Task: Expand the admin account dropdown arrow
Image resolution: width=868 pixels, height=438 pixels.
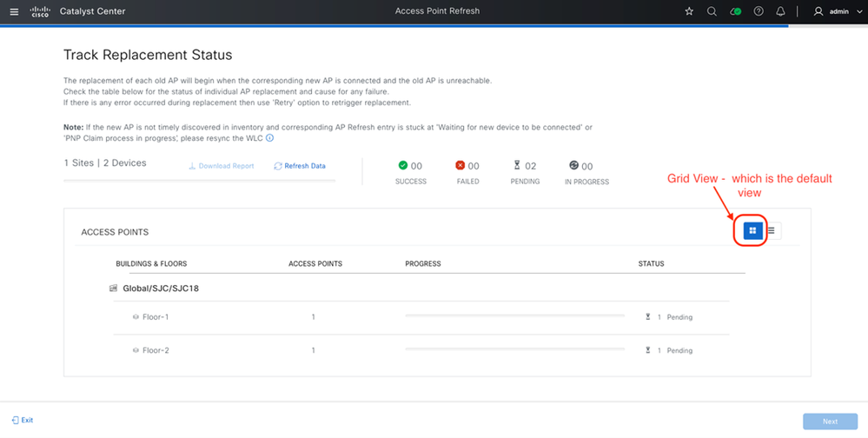Action: point(858,11)
